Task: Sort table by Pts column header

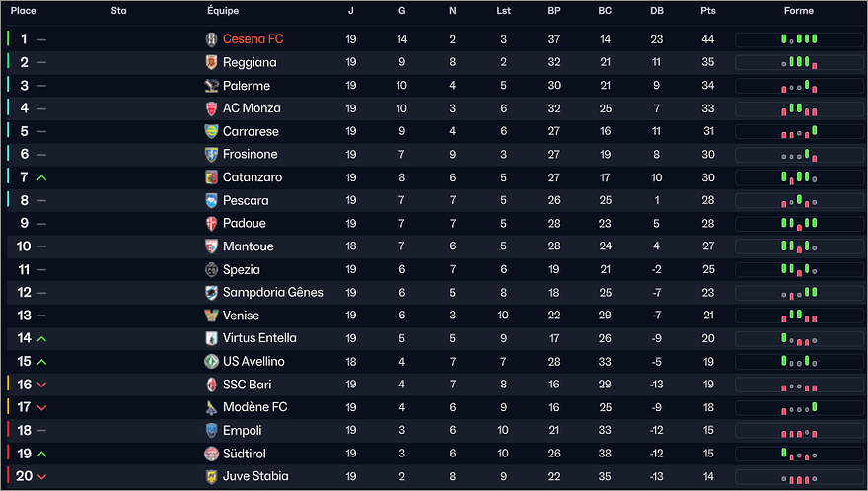Action: point(707,11)
